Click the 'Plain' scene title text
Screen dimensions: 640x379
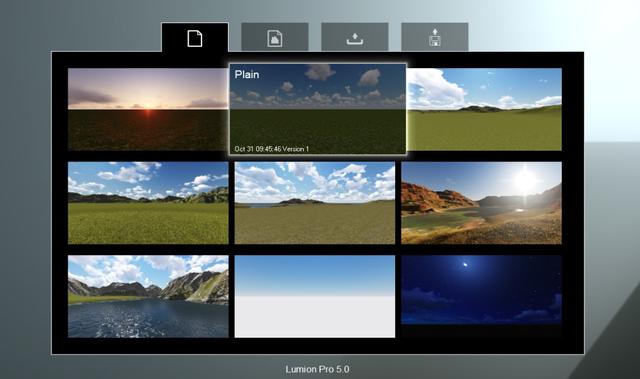point(247,75)
